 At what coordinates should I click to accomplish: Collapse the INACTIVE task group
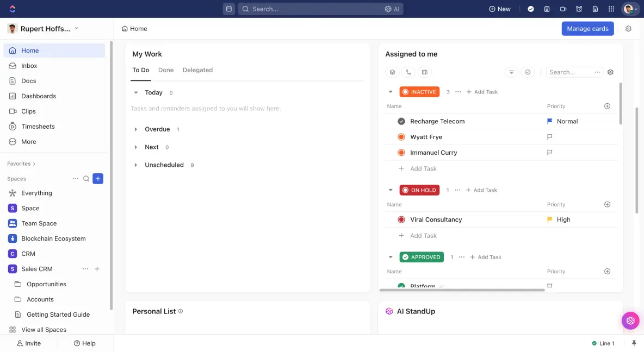tap(391, 92)
